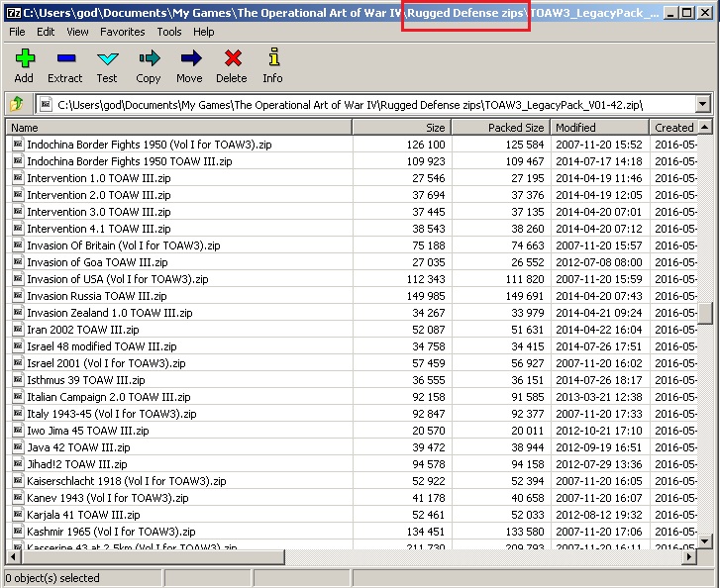
Task: Click modified date 2013-03-21 12:38
Action: coord(599,397)
